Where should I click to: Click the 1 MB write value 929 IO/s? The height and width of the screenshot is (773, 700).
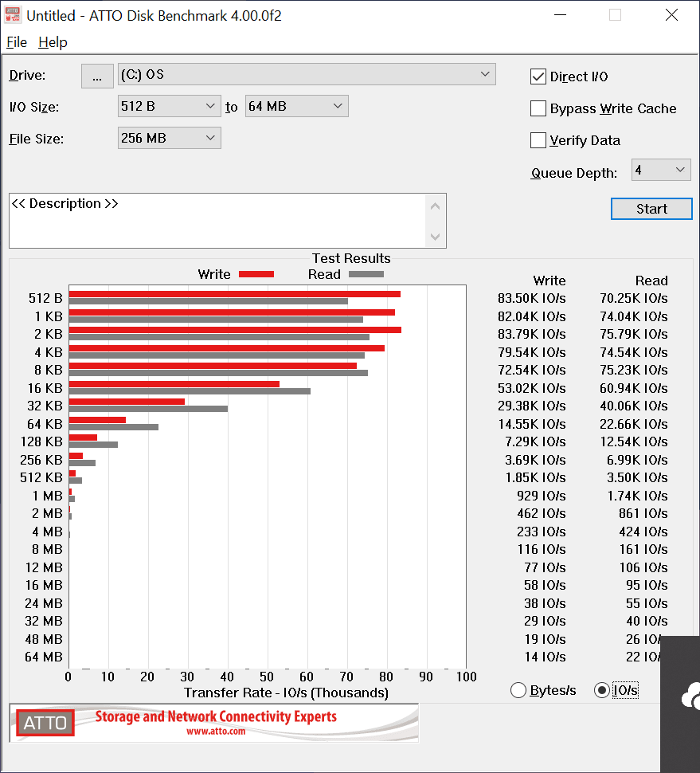(x=542, y=496)
